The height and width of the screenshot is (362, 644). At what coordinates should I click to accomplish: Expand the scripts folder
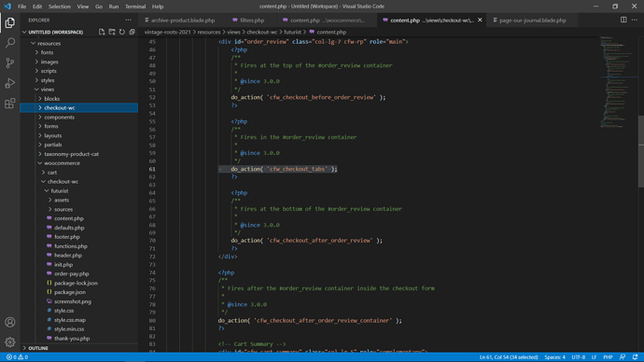coord(49,71)
